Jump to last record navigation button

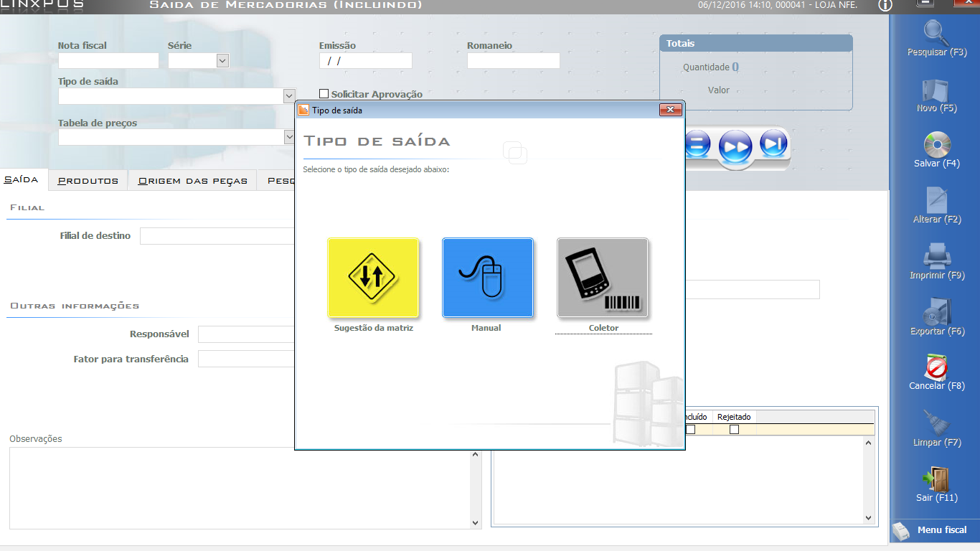tap(773, 144)
